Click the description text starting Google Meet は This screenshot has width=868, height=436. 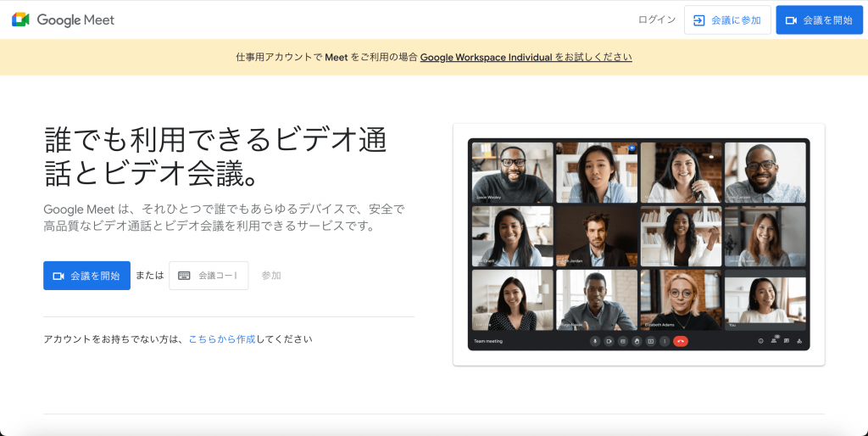[224, 218]
